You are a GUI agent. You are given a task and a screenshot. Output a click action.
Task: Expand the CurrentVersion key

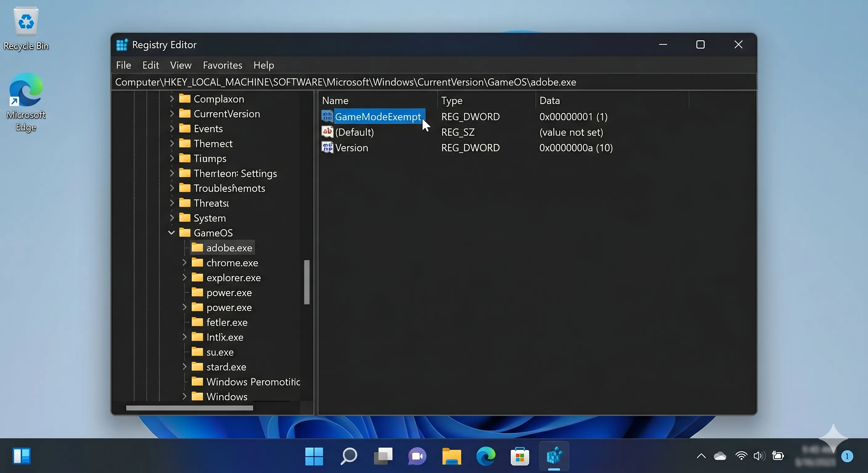click(x=172, y=113)
